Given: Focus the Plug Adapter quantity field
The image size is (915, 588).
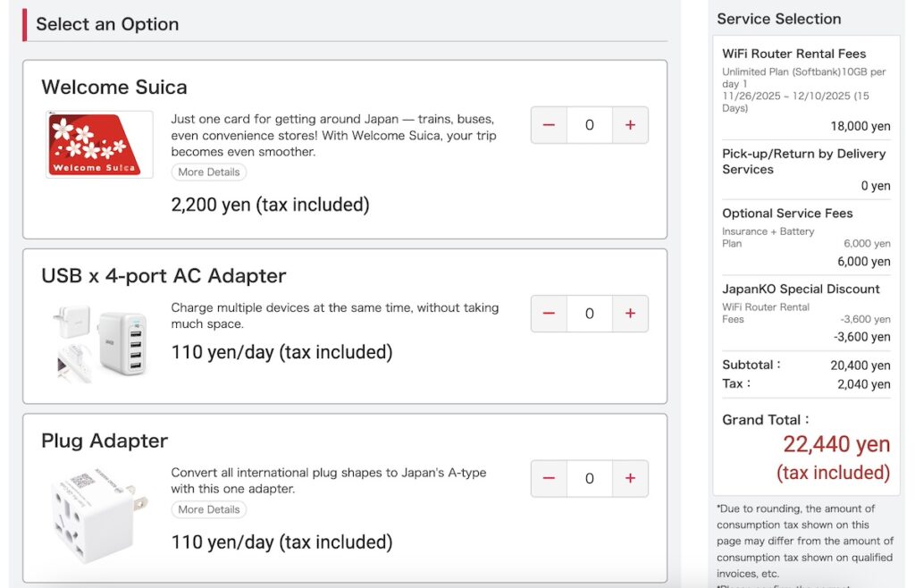Looking at the screenshot, I should 589,479.
